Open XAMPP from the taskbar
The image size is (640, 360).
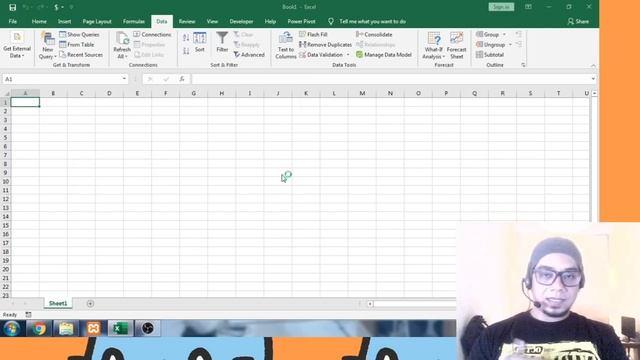(93, 328)
